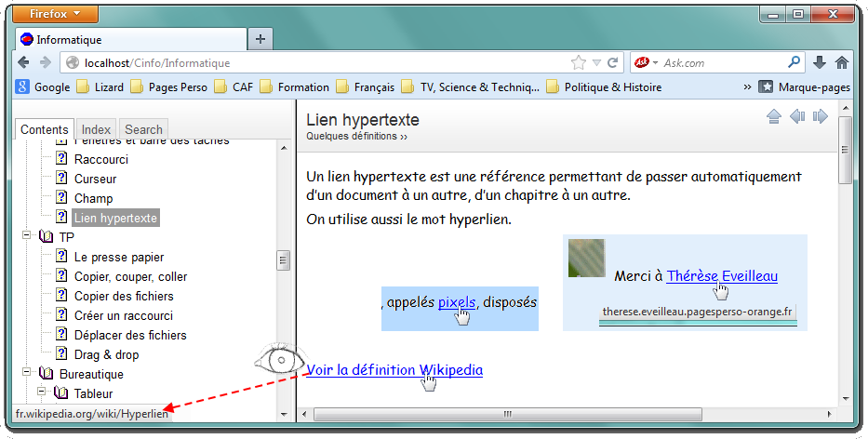Open the Voir la définition Wikipedia link
The image size is (868, 439).
pos(394,369)
